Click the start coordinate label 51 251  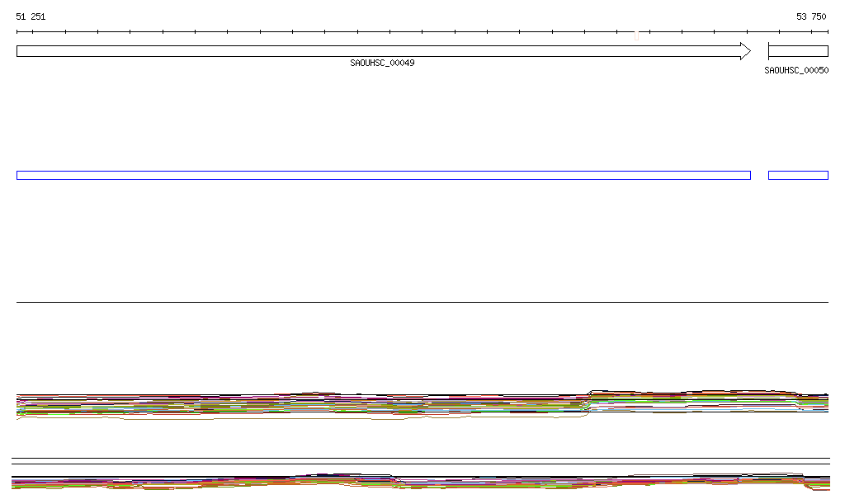(31, 16)
